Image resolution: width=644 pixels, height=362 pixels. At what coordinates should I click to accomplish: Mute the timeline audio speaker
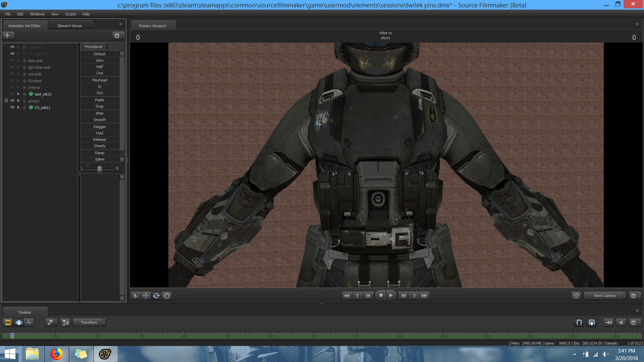point(621,322)
